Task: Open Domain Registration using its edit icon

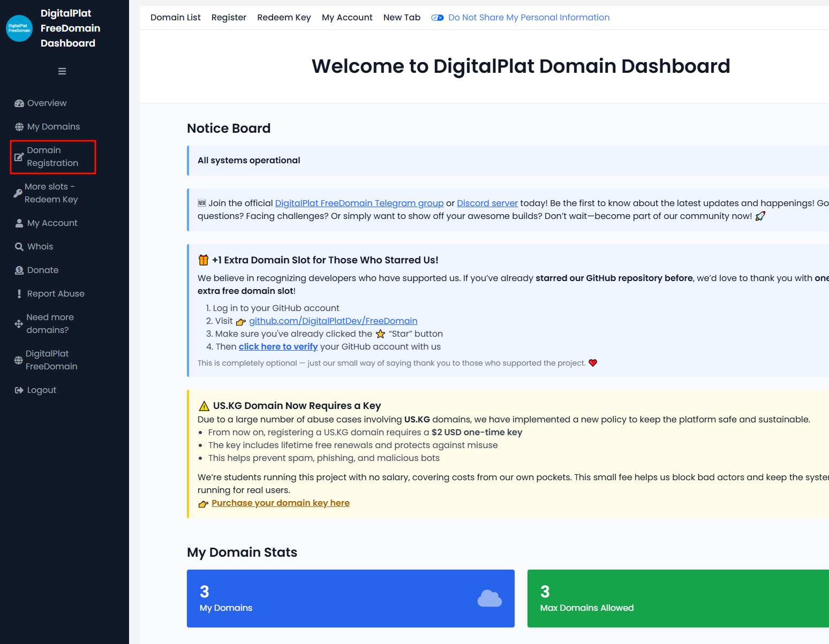Action: [19, 157]
